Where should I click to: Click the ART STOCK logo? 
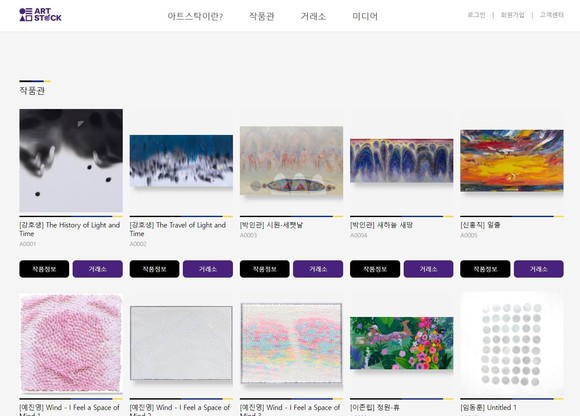pos(40,15)
